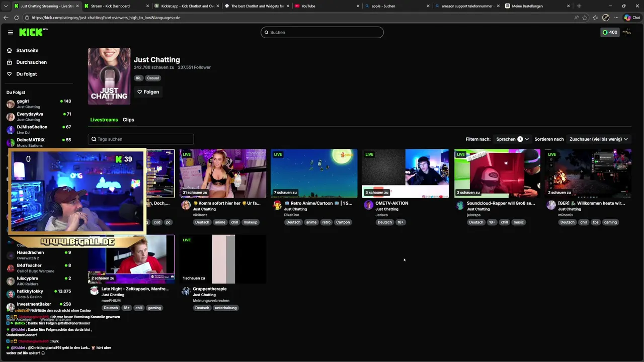This screenshot has height=362, width=644.
Task: Open 'Late Night - Zeitkapseln' stream title
Action: 135,289
